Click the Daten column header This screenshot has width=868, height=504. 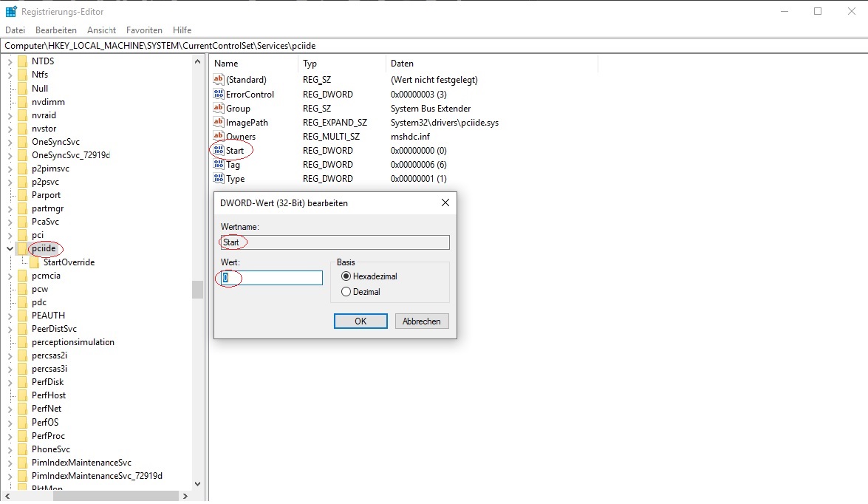(x=491, y=63)
